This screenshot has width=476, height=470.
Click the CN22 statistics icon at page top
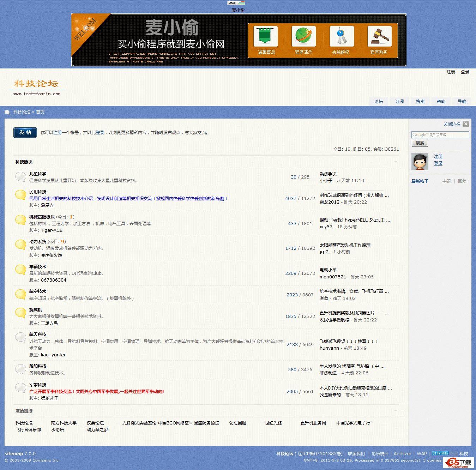(x=236, y=3)
